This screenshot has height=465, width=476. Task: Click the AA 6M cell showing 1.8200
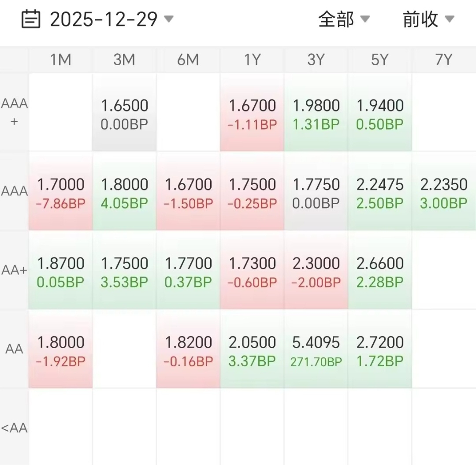188,350
